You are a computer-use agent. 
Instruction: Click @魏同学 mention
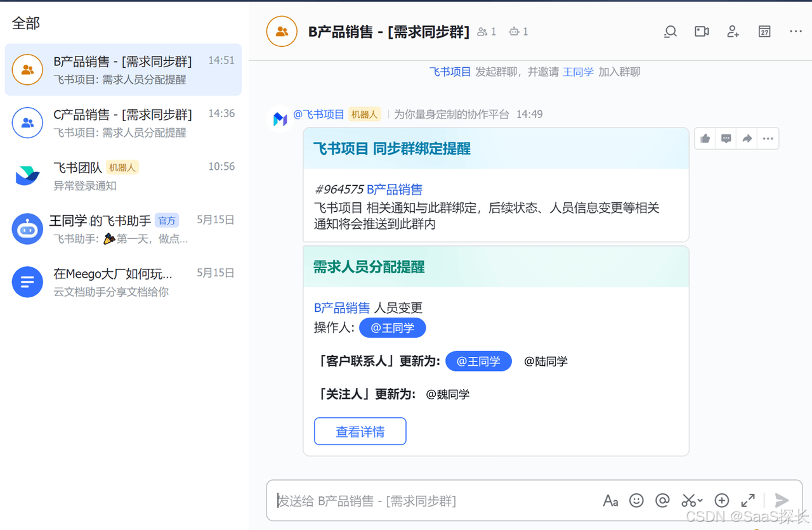tap(448, 394)
